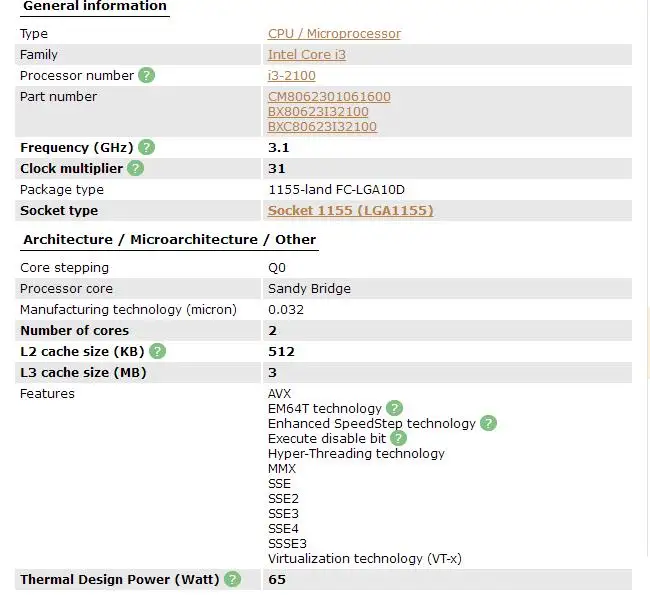Open the i3-2100 processor number link
650x595 pixels.
[291, 76]
